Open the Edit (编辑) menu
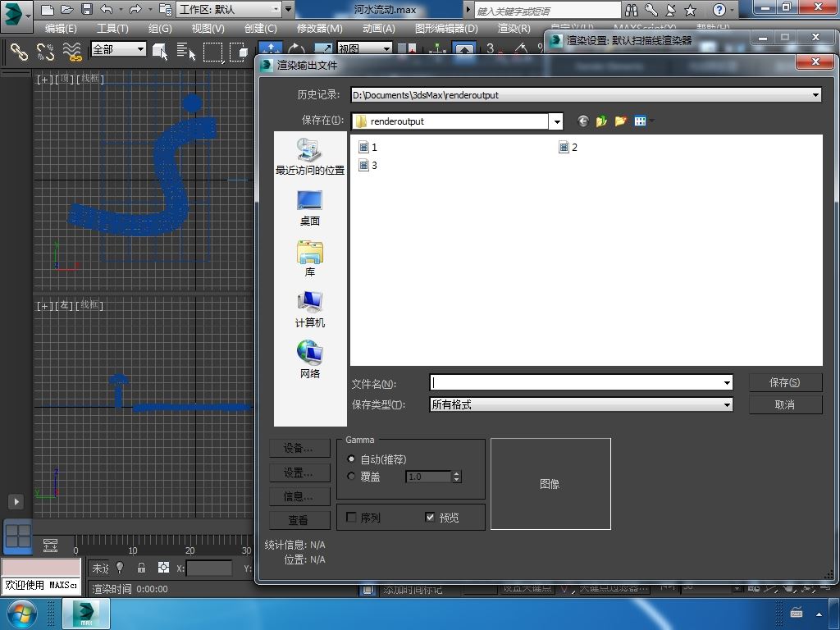Image resolution: width=840 pixels, height=630 pixels. tap(61, 29)
